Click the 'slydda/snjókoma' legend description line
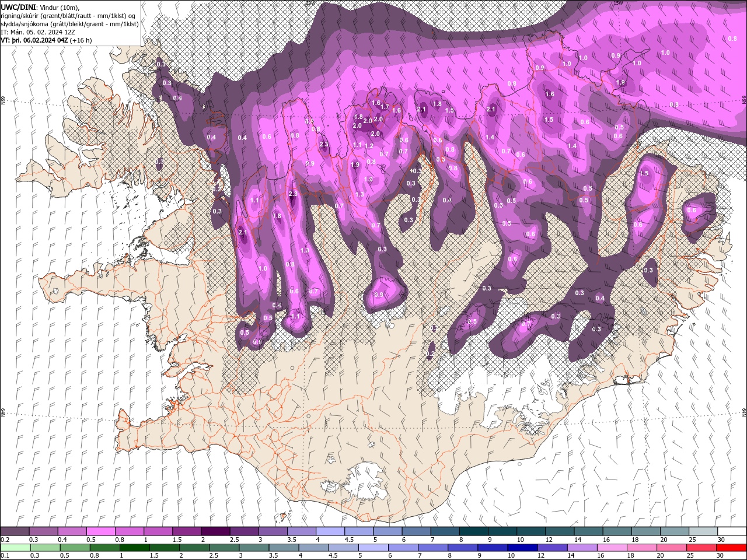This screenshot has height=560, width=747. point(69,24)
